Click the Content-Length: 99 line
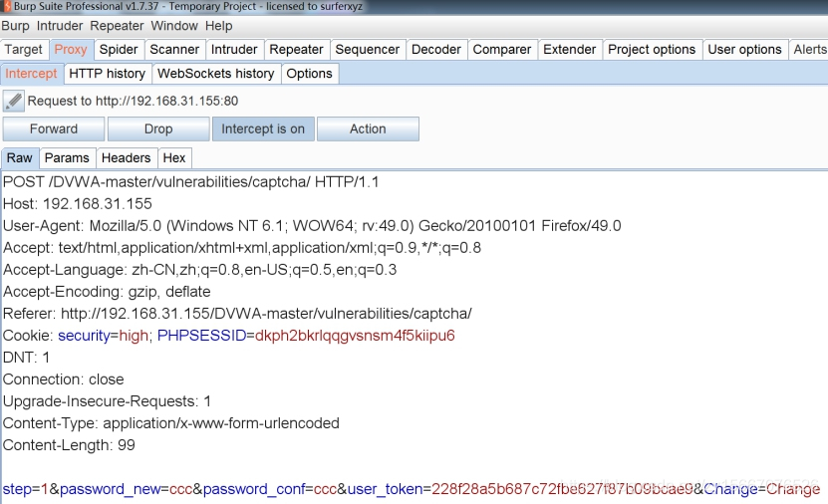The height and width of the screenshot is (504, 828). [69, 445]
